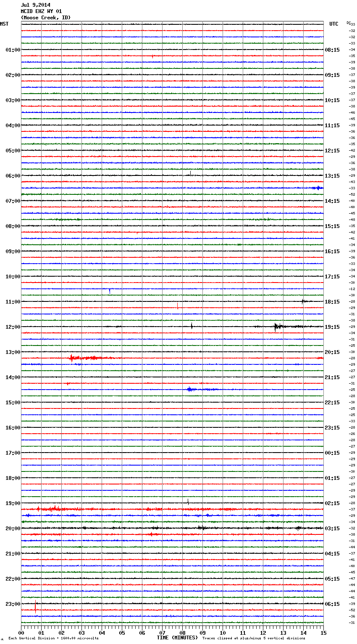Click the '12:00' MST time label
The image size is (357, 644).
tap(13, 327)
